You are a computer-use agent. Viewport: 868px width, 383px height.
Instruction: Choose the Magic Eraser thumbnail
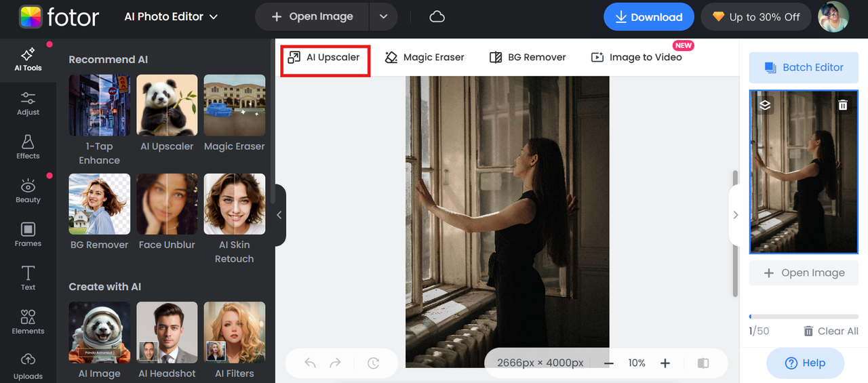pyautogui.click(x=235, y=105)
